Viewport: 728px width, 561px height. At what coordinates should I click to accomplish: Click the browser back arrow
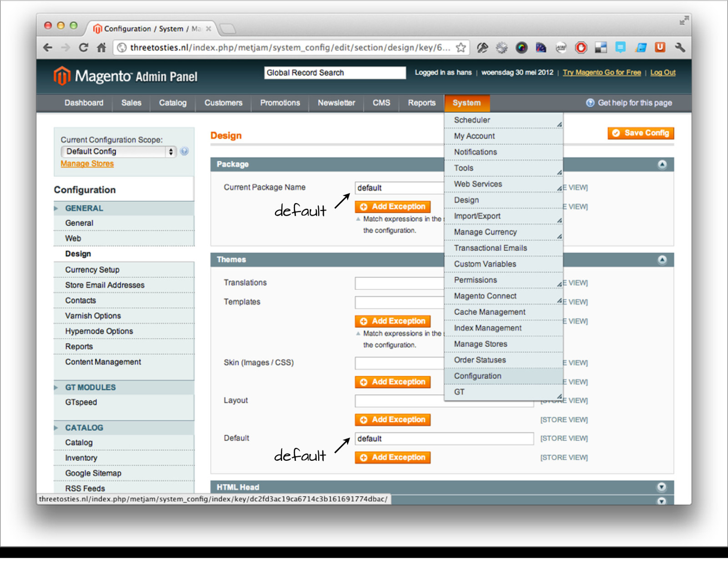click(x=48, y=47)
